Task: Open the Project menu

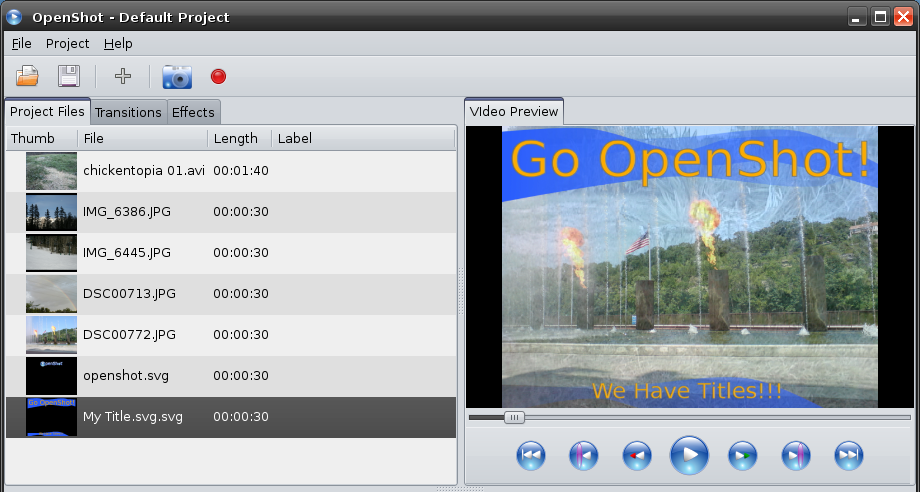Action: pyautogui.click(x=67, y=44)
